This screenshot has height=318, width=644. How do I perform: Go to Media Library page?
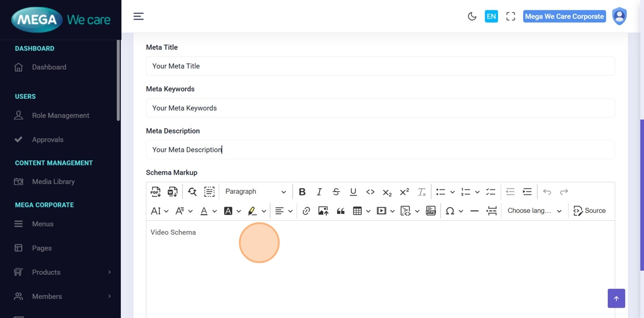click(x=53, y=182)
